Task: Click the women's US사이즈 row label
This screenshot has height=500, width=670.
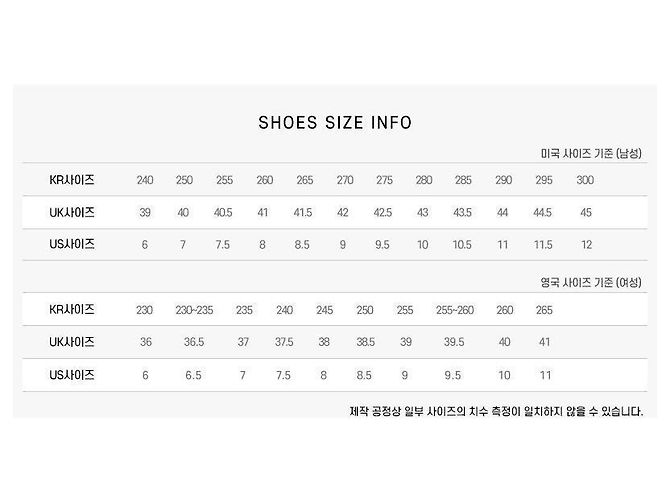Action: (x=72, y=375)
